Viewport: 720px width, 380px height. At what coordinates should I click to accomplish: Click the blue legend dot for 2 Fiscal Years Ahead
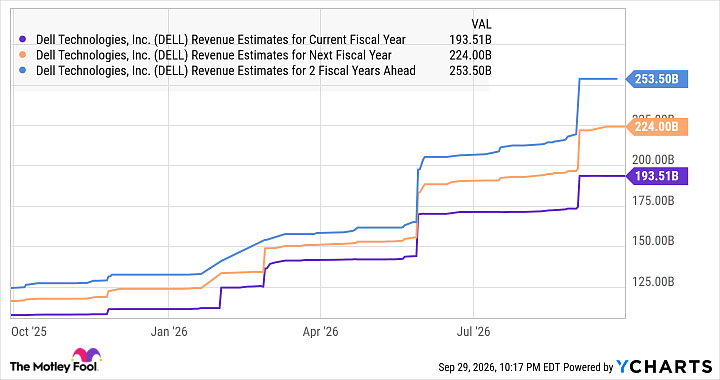22,71
